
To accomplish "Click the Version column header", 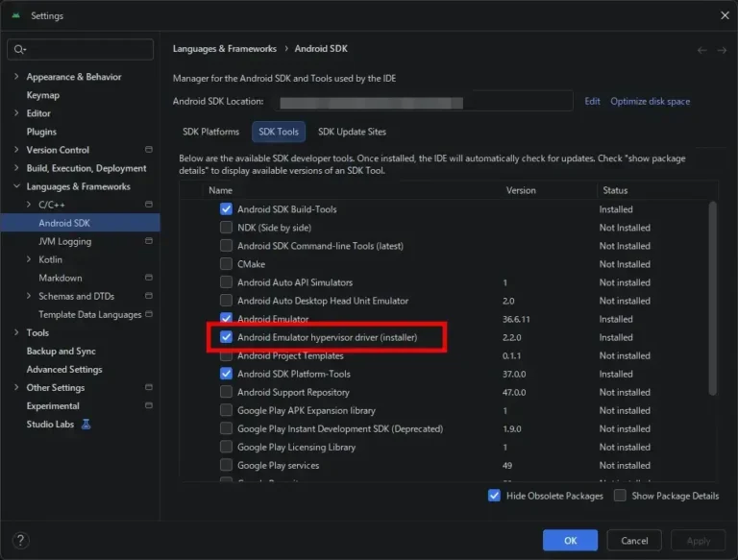I will pyautogui.click(x=521, y=190).
